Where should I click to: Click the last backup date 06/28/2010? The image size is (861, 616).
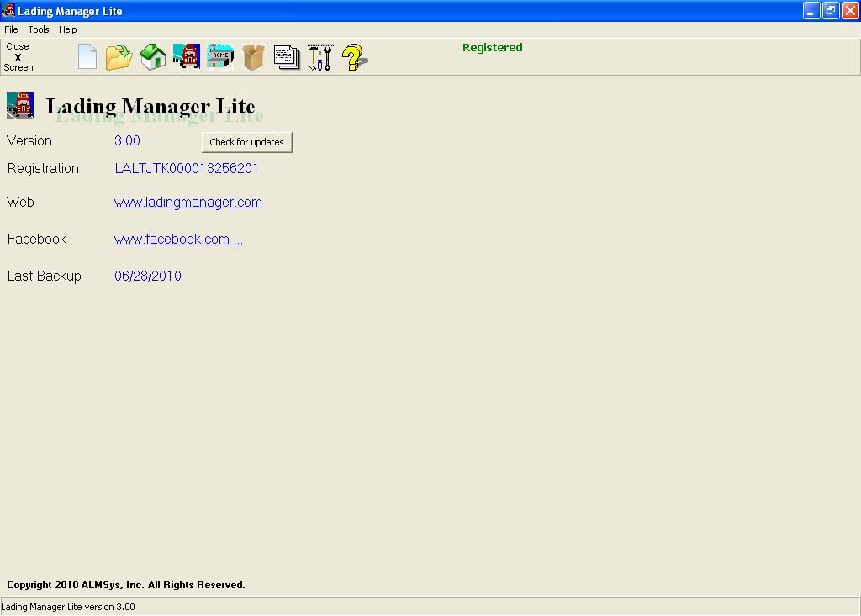click(x=148, y=276)
